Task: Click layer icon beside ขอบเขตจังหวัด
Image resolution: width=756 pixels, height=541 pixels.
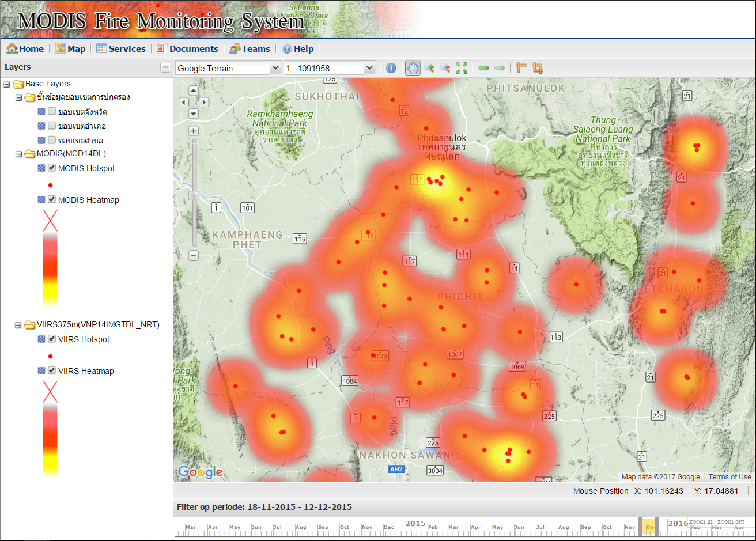Action: point(41,111)
